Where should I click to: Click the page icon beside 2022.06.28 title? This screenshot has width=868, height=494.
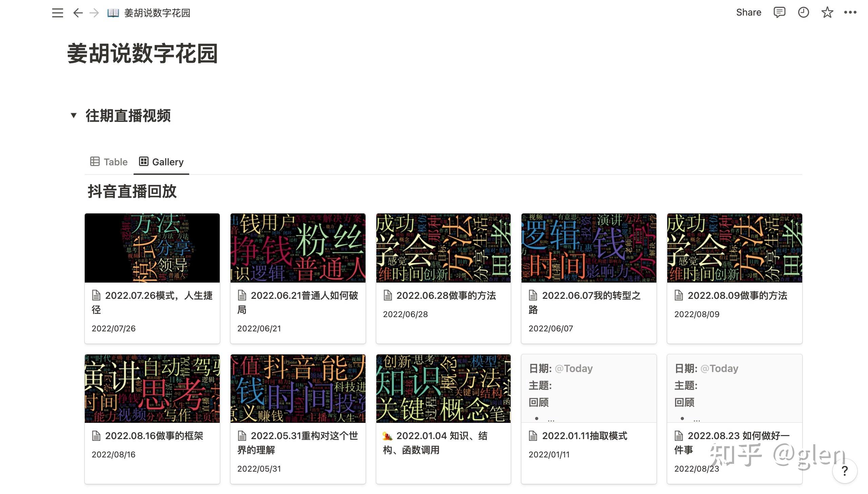click(x=387, y=295)
